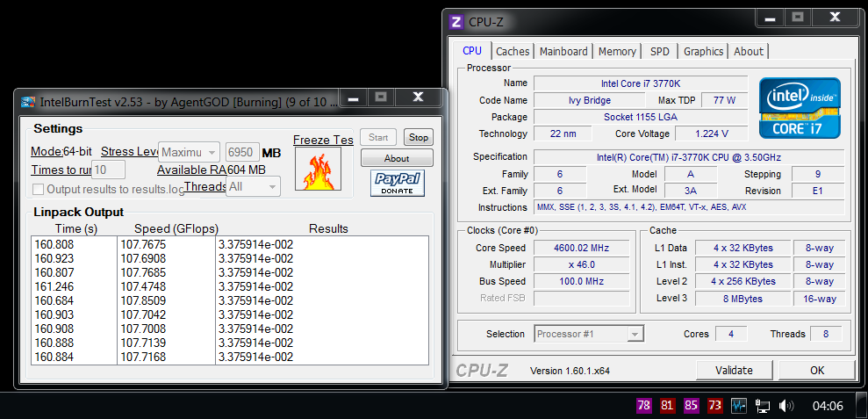Screen dimensions: 868x419
Task: Open the Threads dropdown set to All
Action: pyautogui.click(x=253, y=186)
